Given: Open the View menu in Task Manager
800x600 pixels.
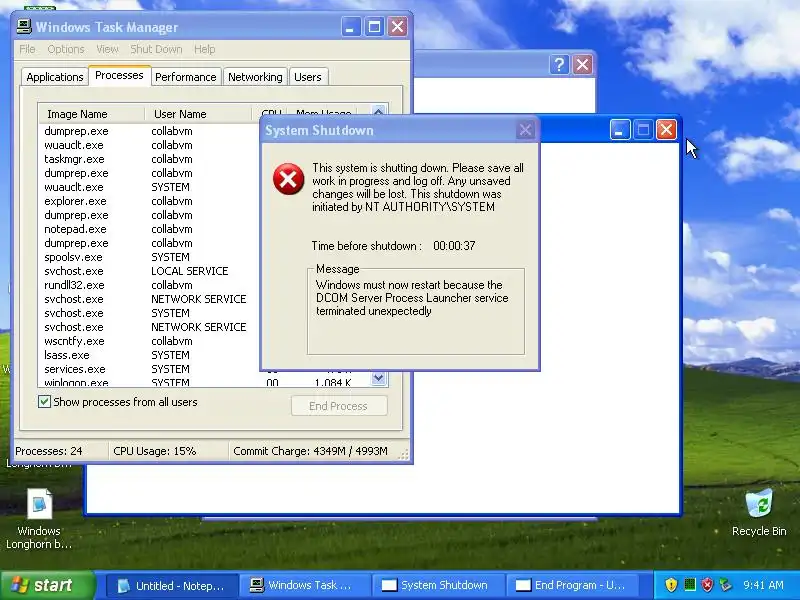Looking at the screenshot, I should point(107,49).
